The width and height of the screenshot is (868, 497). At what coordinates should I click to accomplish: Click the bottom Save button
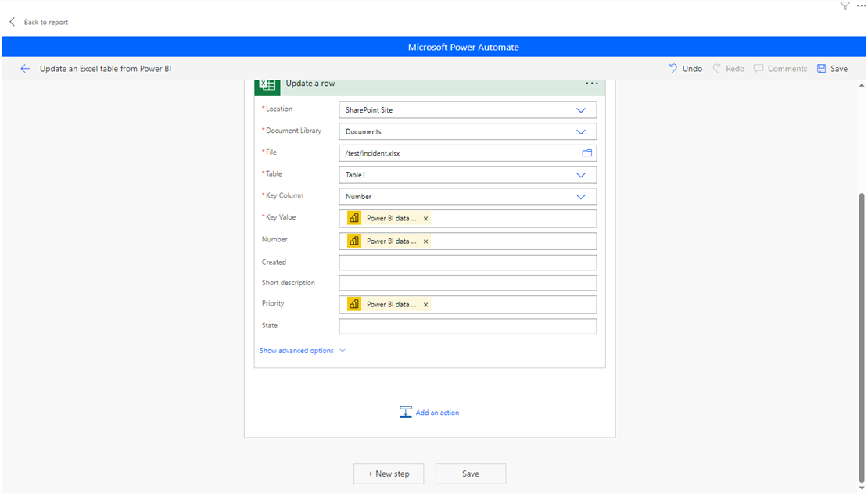(471, 474)
